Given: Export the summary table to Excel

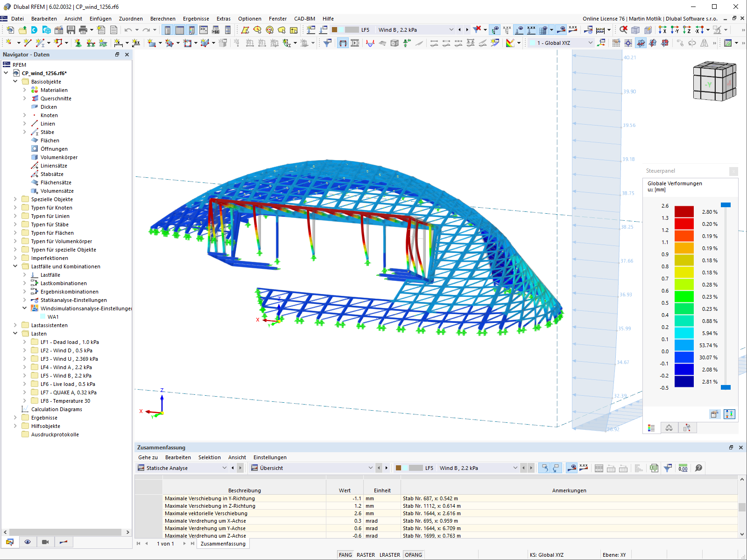Looking at the screenshot, I should [x=654, y=468].
